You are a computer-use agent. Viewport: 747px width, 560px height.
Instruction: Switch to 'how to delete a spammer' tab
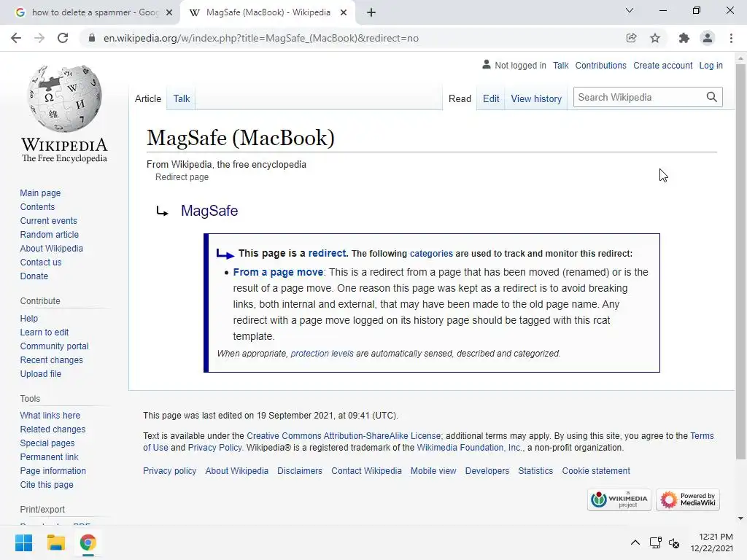[x=96, y=12]
